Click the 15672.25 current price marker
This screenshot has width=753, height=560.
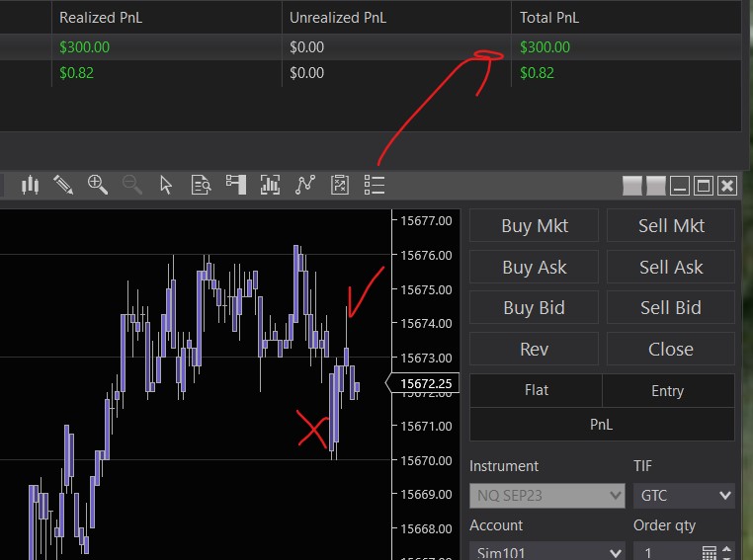click(x=423, y=383)
